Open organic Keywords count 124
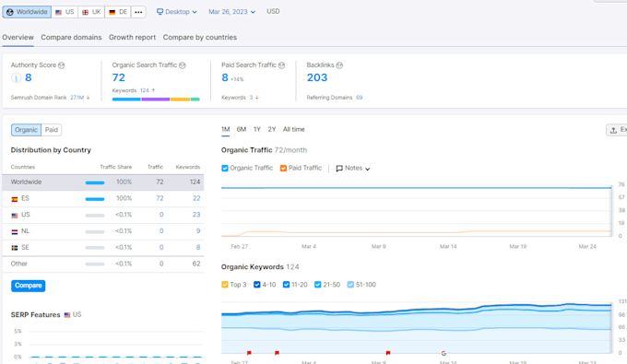627x364 pixels. click(145, 90)
